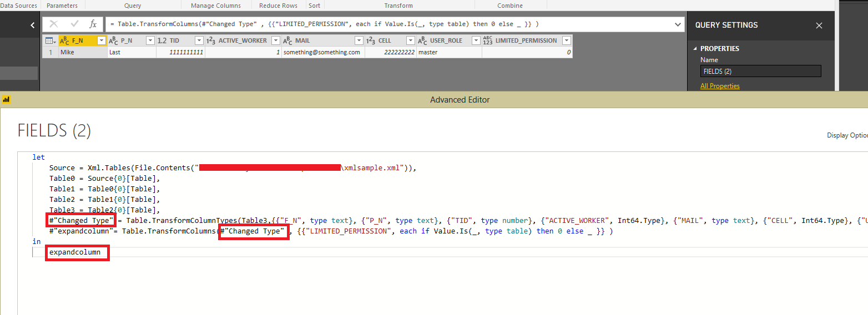Screen dimensions: 868x315
Task: Select the CELL value 222222222
Action: 390,52
